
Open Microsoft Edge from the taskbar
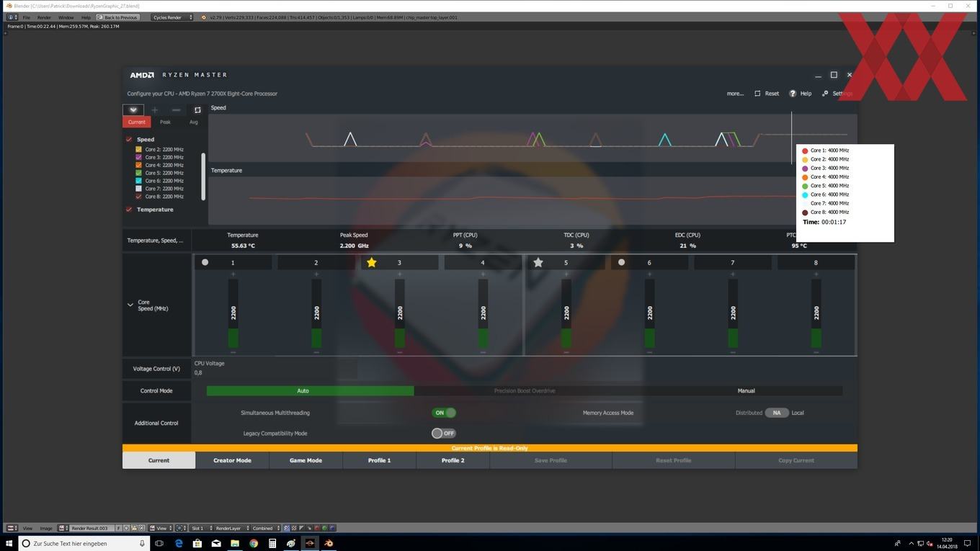pos(179,543)
